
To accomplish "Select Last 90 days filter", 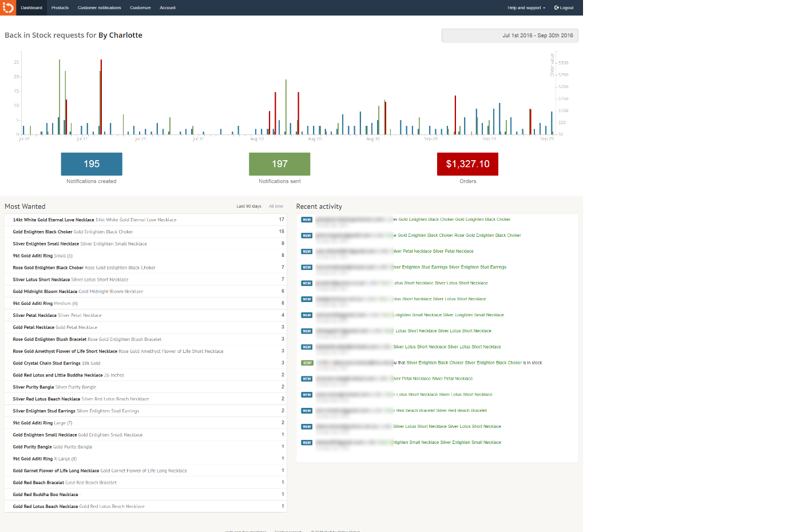I will click(x=249, y=207).
